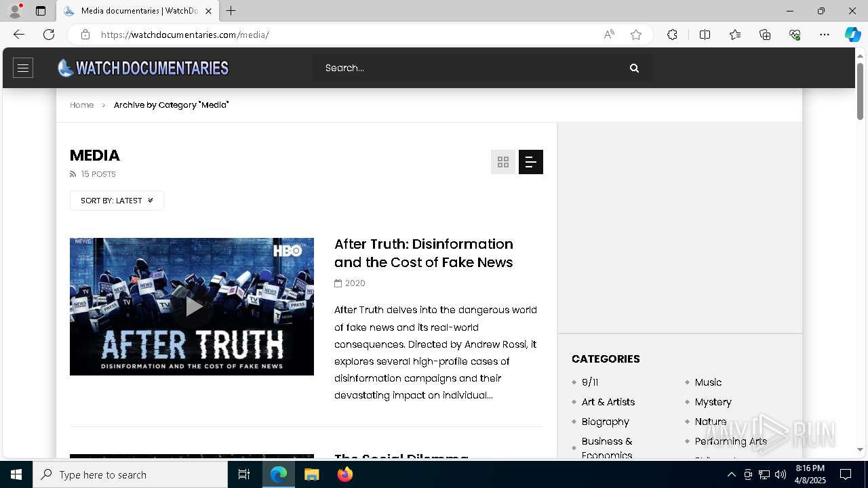Image resolution: width=868 pixels, height=488 pixels.
Task: Open Edge Settings and more menu
Action: (x=825, y=35)
